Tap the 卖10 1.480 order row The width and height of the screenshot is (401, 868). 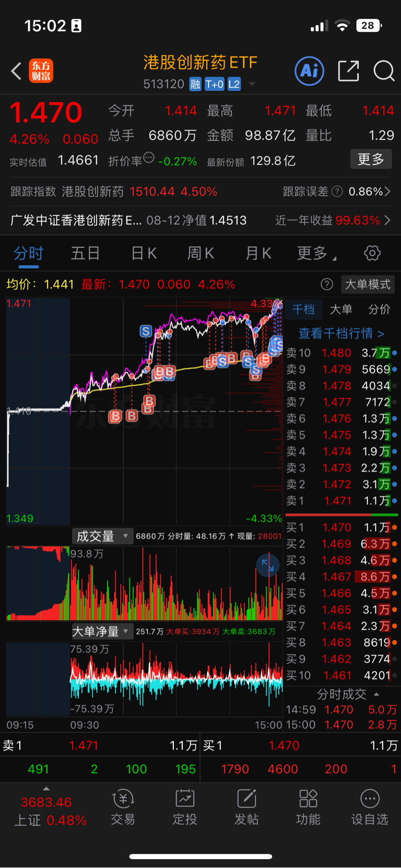coord(341,353)
